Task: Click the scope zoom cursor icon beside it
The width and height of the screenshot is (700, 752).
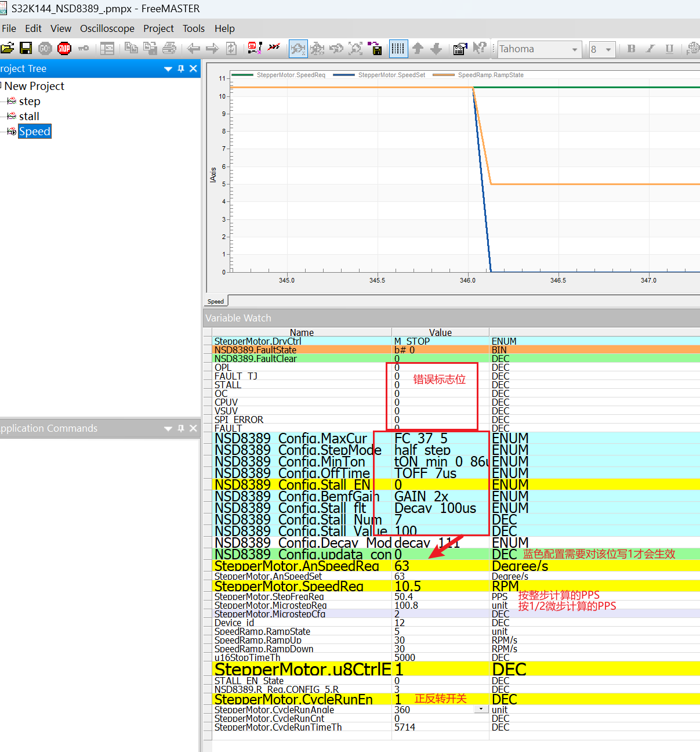Action: tap(317, 49)
